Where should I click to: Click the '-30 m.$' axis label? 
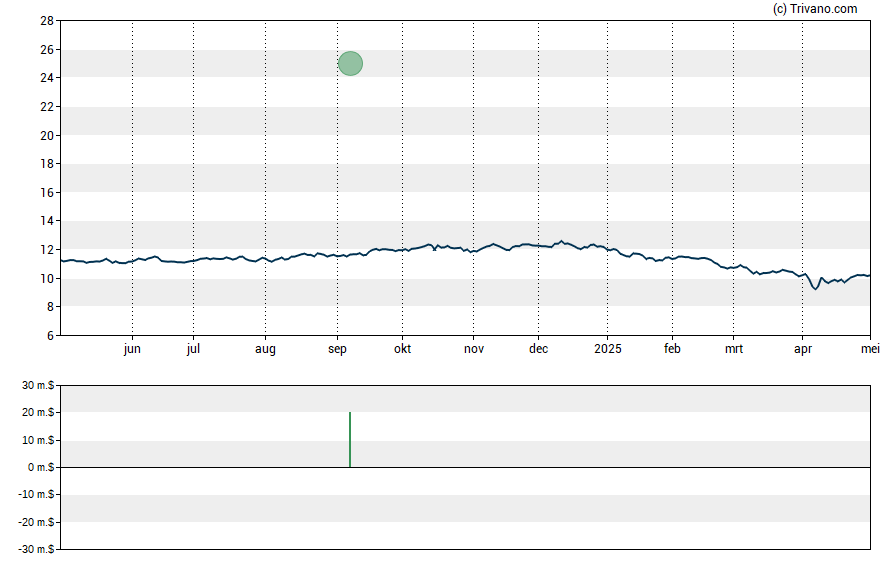[36, 549]
